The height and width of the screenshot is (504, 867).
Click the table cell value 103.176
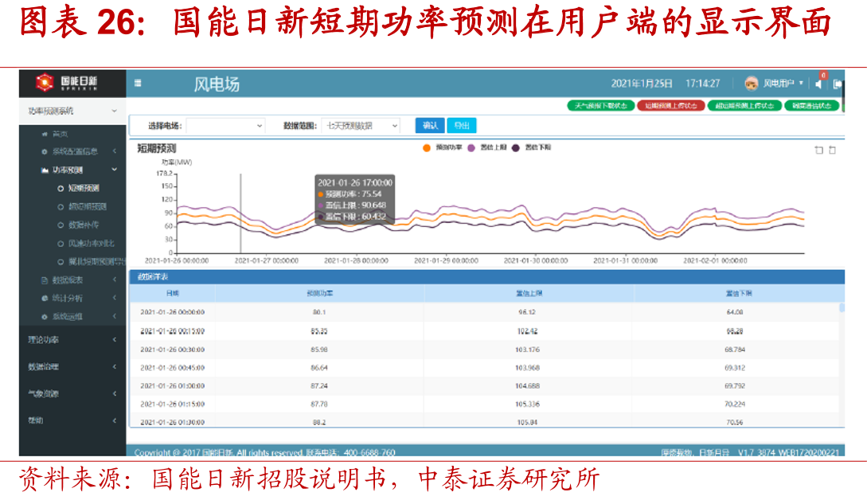click(x=528, y=350)
